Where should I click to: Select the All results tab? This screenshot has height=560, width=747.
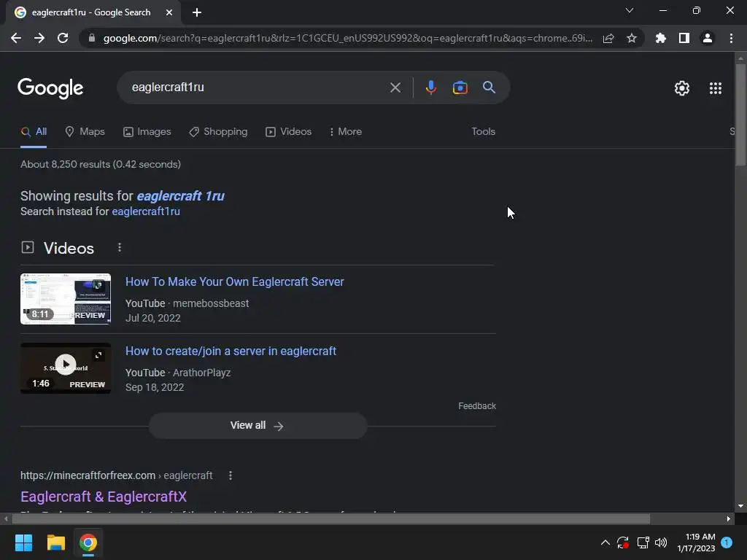coord(34,131)
